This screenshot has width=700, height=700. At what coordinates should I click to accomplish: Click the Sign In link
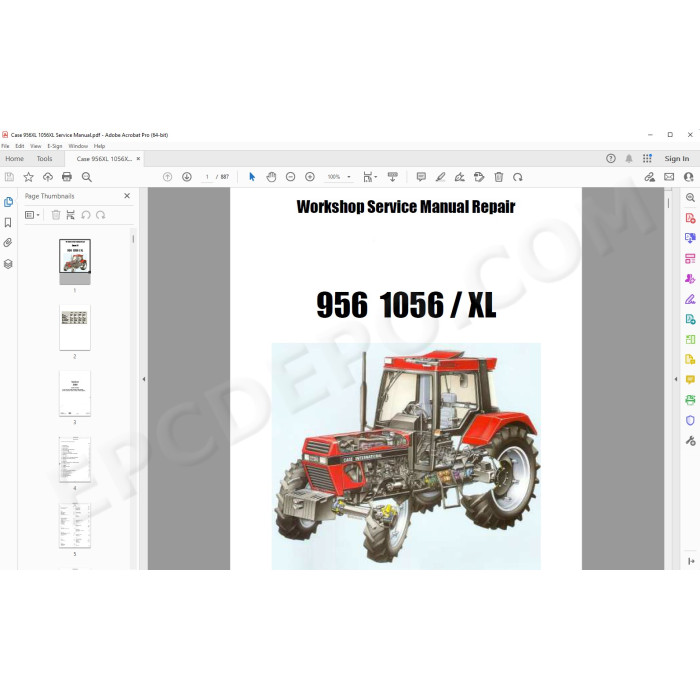(677, 159)
